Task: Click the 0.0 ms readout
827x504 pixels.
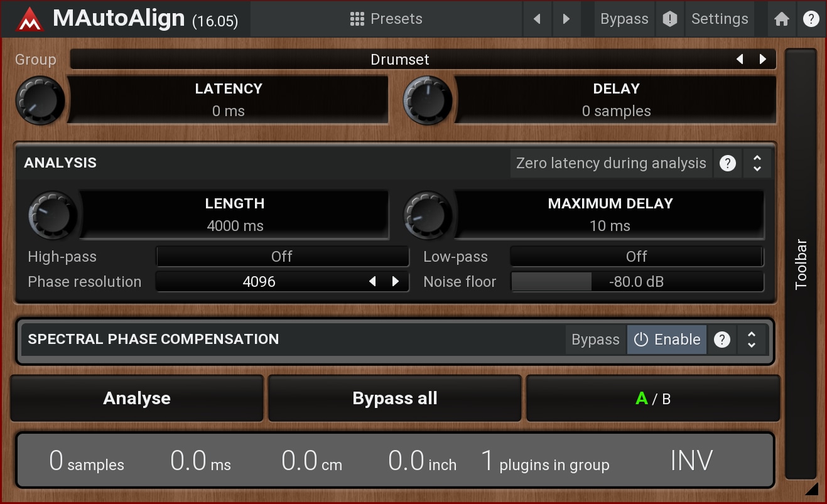Action: pos(200,461)
